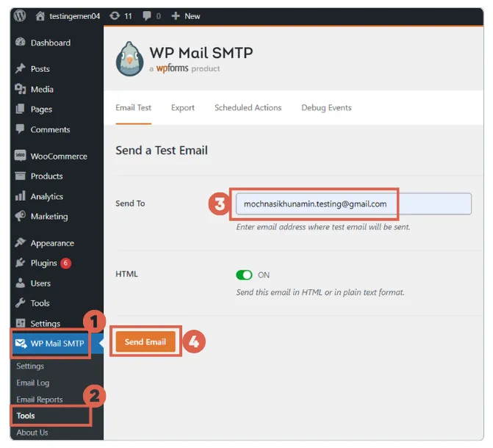Image resolution: width=493 pixels, height=448 pixels.
Task: Open the Email Log submenu
Action: 33,383
